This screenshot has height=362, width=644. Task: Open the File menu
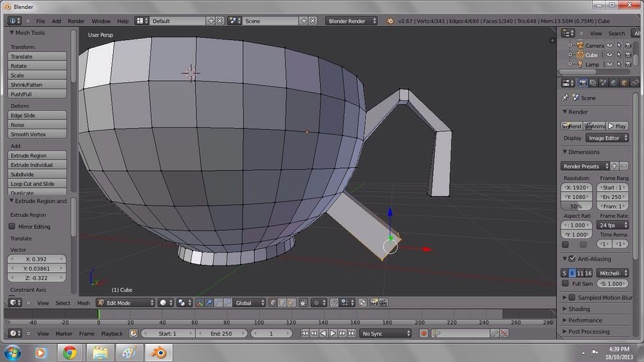coord(41,21)
